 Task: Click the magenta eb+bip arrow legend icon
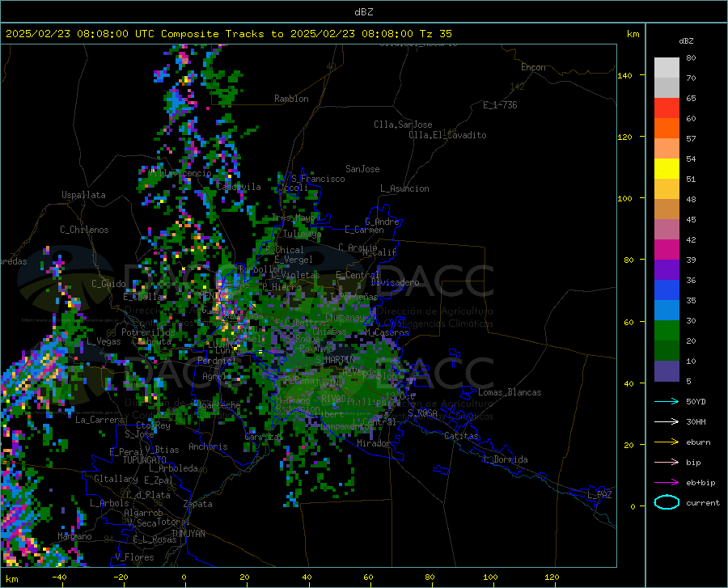[667, 483]
